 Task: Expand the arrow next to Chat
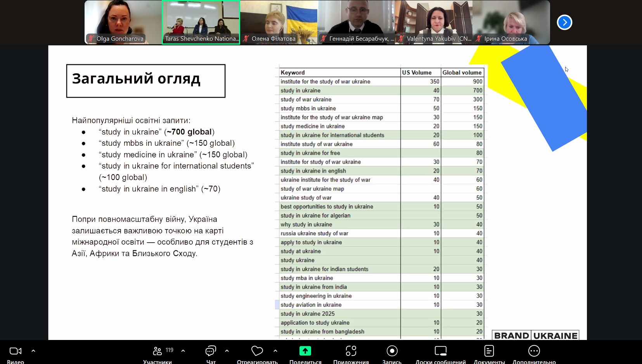227,351
